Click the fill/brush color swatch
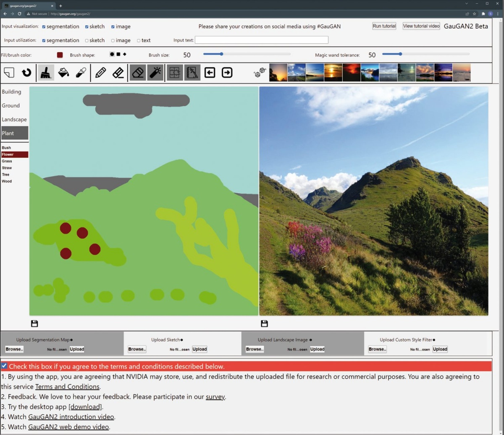Screen dimensions: 504x435 pyautogui.click(x=60, y=55)
